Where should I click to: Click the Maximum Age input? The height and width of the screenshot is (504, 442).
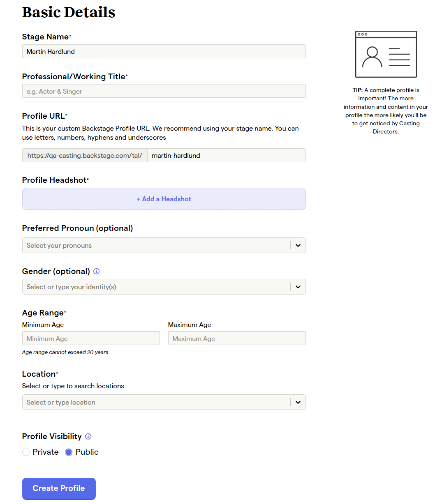(x=237, y=338)
